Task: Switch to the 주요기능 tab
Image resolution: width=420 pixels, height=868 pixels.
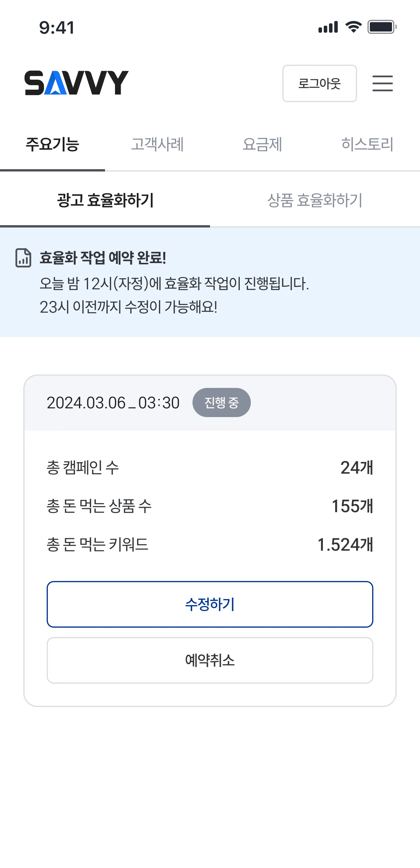Action: click(x=52, y=145)
